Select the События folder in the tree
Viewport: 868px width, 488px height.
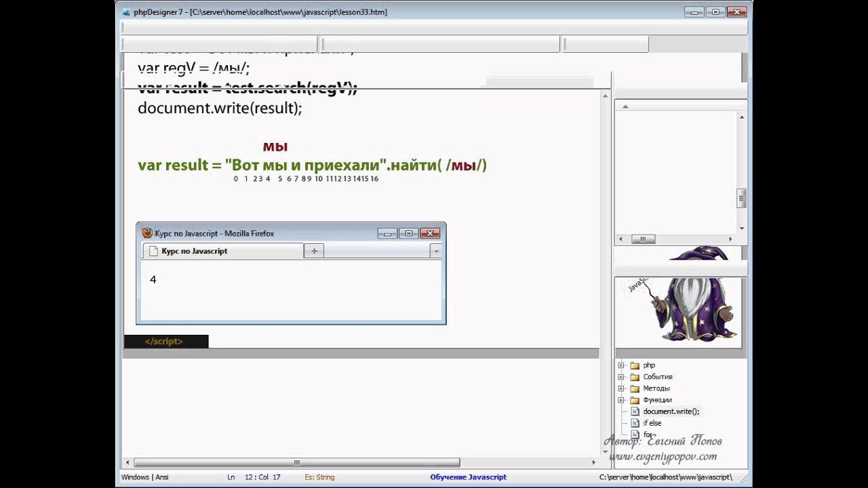point(657,377)
